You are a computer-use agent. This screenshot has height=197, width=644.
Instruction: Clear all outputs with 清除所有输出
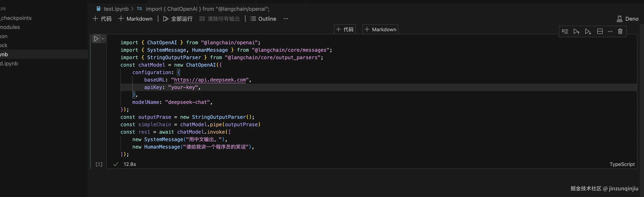[x=219, y=19]
